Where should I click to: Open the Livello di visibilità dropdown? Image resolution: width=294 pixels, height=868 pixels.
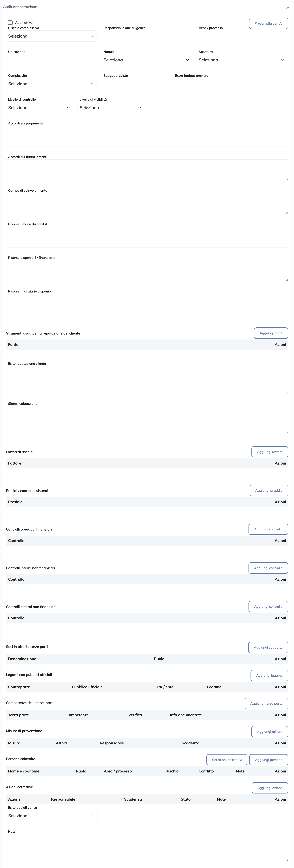(111, 108)
